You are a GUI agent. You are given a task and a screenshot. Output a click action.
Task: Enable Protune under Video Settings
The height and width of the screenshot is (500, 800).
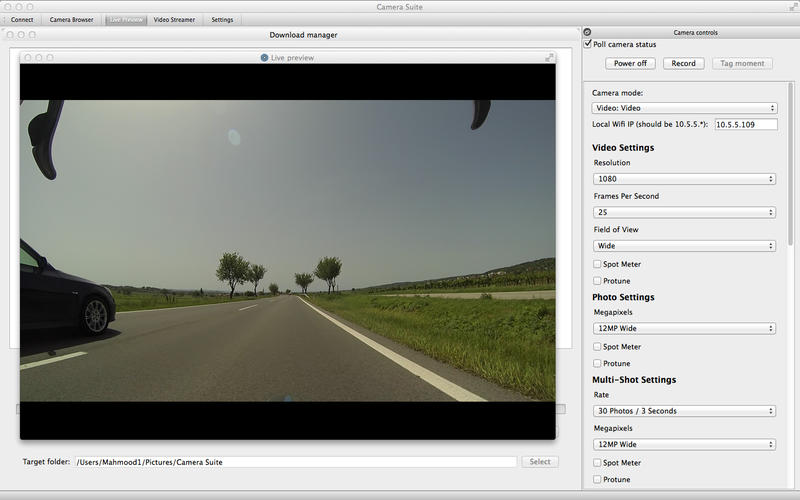(597, 281)
